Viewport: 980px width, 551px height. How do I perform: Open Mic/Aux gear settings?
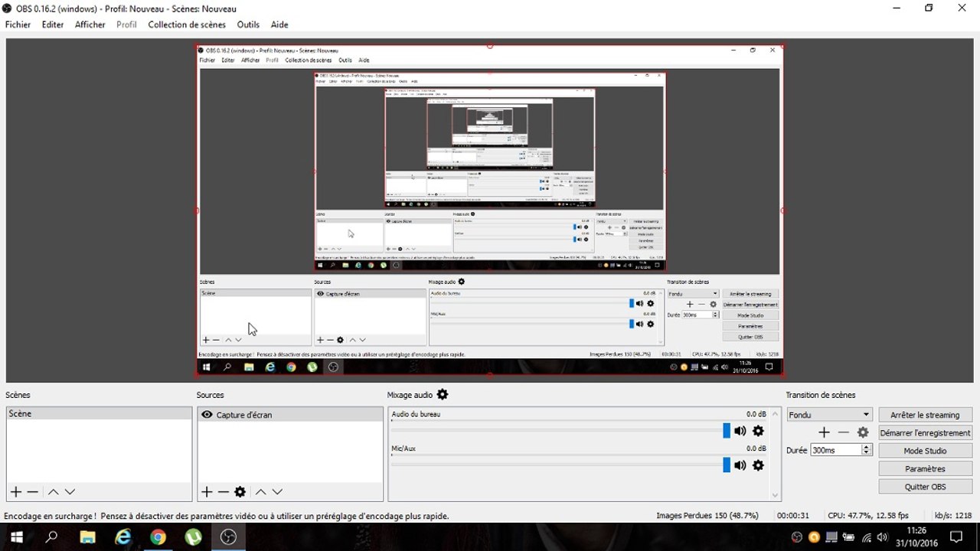tap(759, 465)
